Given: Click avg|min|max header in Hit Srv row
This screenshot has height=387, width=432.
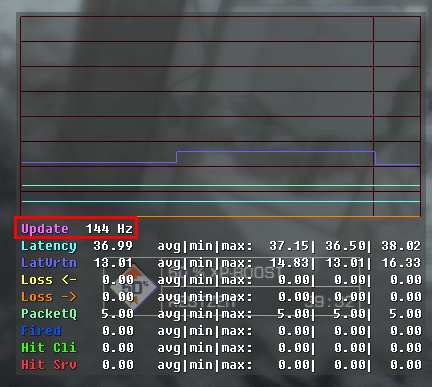Looking at the screenshot, I should coord(205,365).
